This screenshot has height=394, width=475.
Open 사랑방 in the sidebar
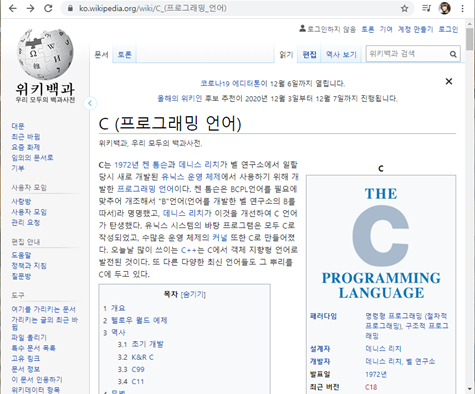click(x=21, y=201)
